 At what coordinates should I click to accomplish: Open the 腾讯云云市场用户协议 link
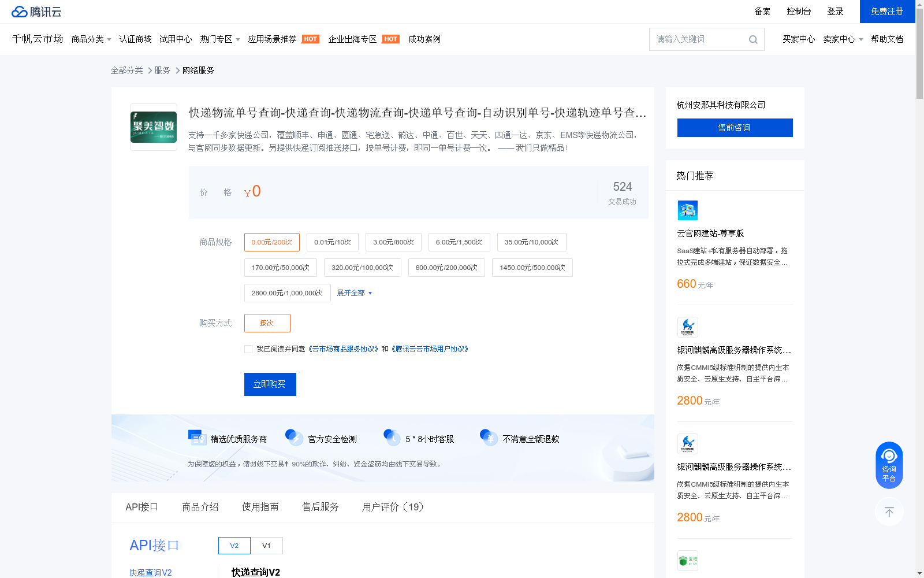(430, 349)
